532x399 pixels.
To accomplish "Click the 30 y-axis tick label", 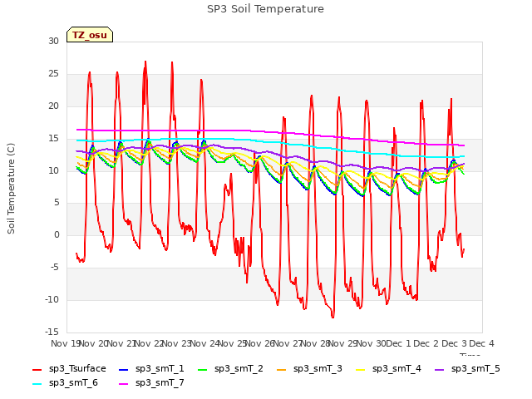I will [x=53, y=41].
